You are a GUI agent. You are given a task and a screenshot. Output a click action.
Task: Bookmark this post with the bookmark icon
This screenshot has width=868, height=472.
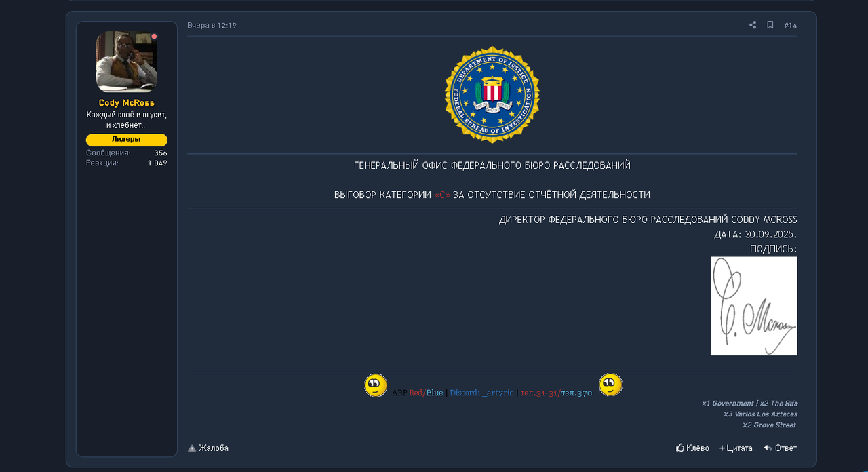(770, 25)
